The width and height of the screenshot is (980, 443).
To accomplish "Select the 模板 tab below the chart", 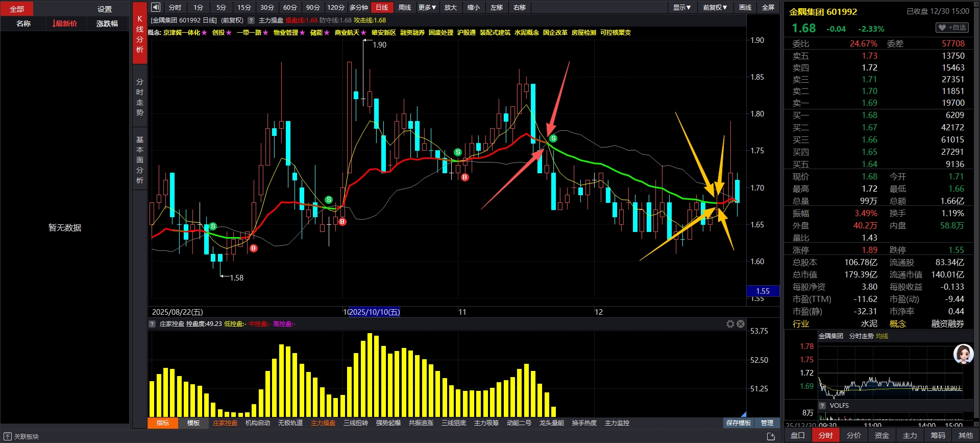I will point(193,423).
